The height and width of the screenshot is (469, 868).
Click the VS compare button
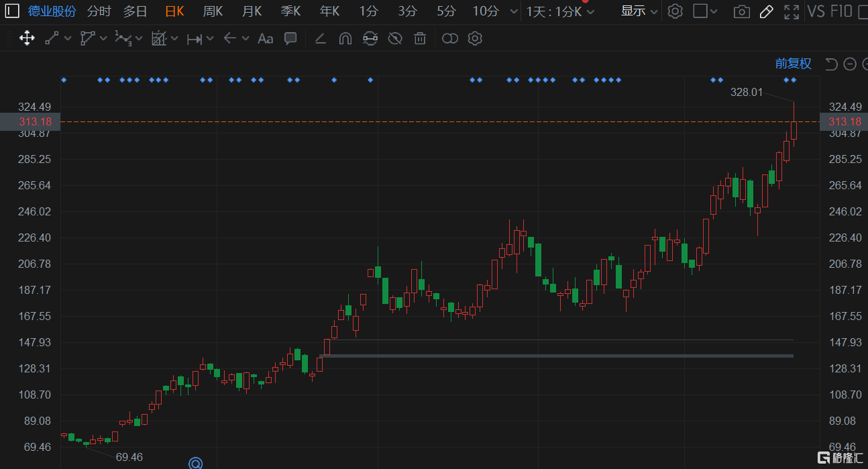click(816, 11)
